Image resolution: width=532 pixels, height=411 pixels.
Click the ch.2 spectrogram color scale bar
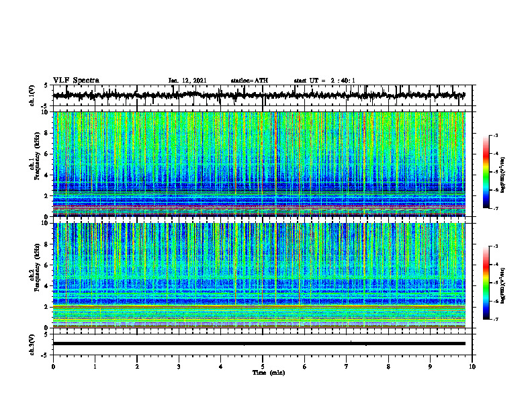tap(486, 283)
